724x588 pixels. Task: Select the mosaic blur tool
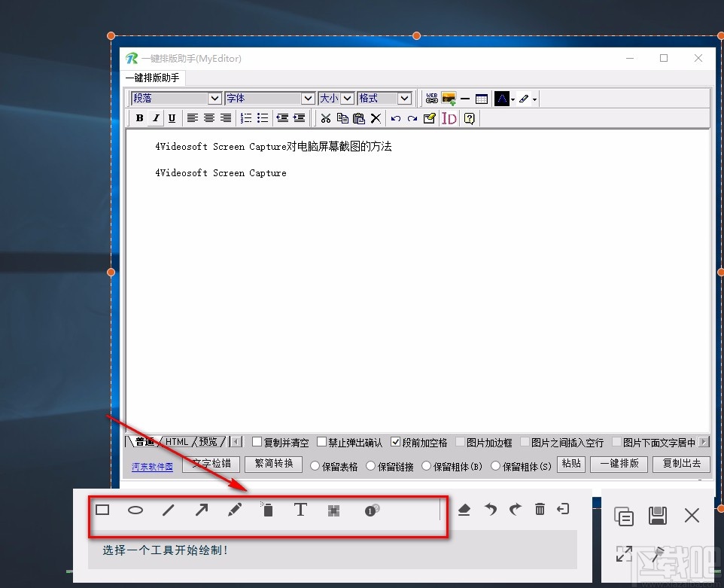pos(333,510)
